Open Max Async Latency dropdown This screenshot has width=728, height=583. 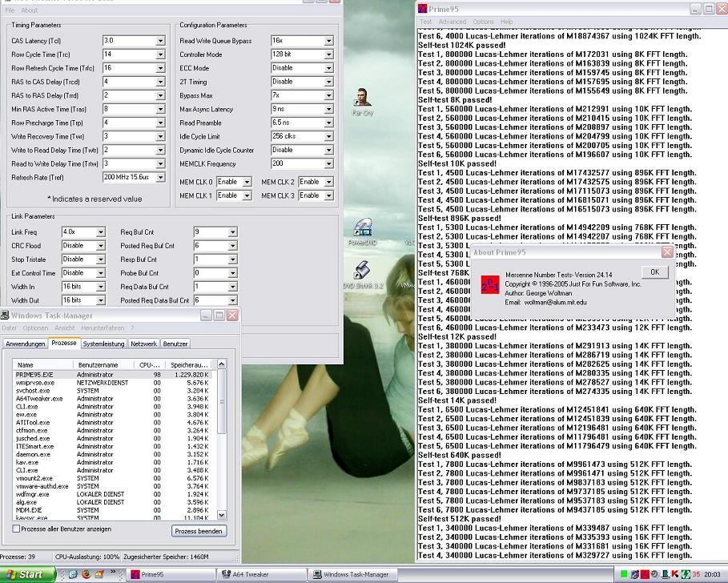328,109
